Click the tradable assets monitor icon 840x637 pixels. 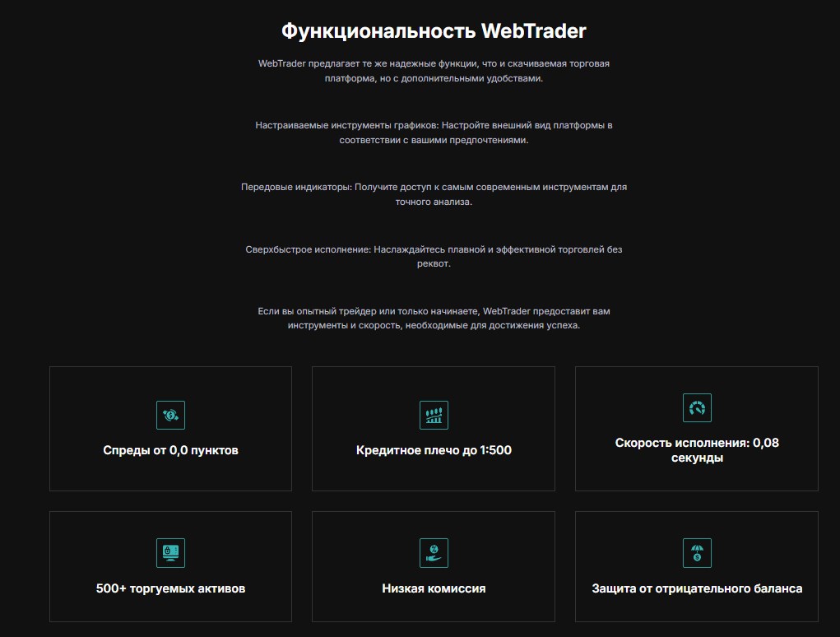[170, 553]
